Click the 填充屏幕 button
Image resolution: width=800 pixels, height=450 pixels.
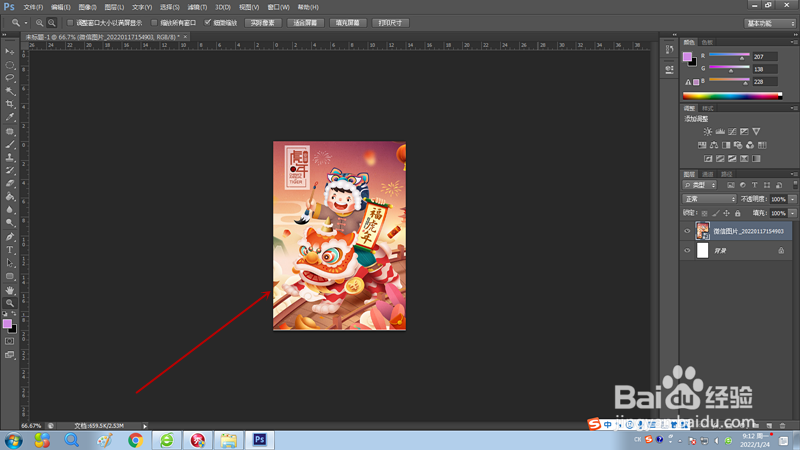tap(348, 23)
